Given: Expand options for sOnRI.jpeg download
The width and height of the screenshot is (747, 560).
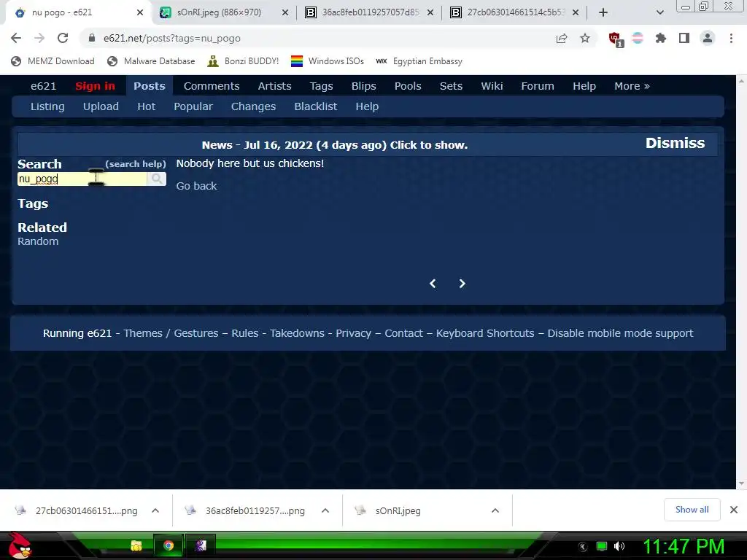Looking at the screenshot, I should [x=495, y=510].
